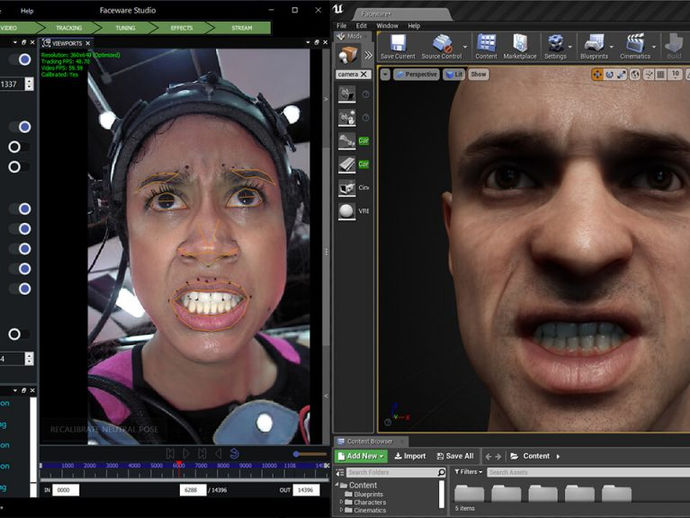Open viewport options dropdown arrow

pyautogui.click(x=385, y=74)
